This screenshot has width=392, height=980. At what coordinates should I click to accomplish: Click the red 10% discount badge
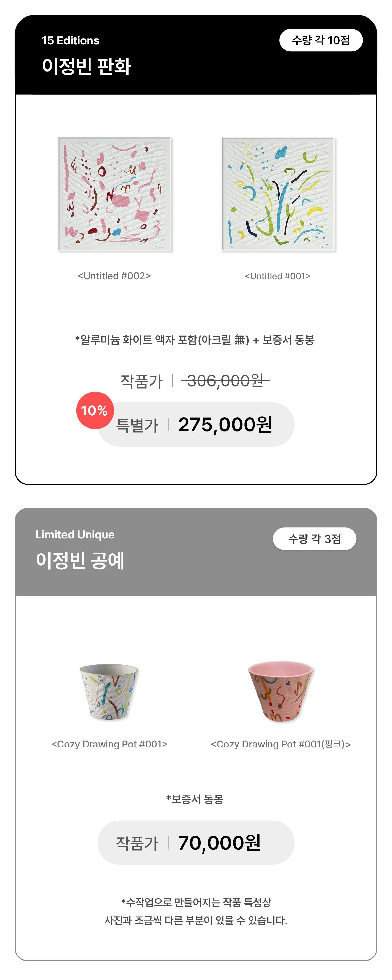(x=95, y=410)
